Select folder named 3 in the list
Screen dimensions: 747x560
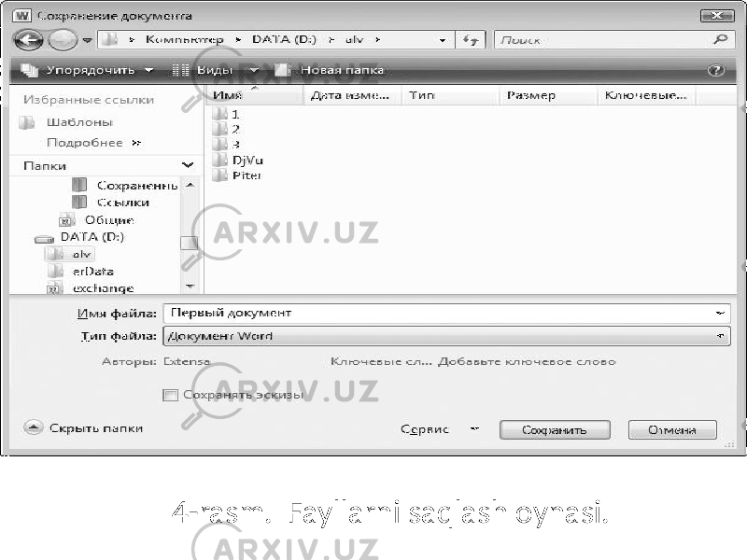click(x=226, y=145)
